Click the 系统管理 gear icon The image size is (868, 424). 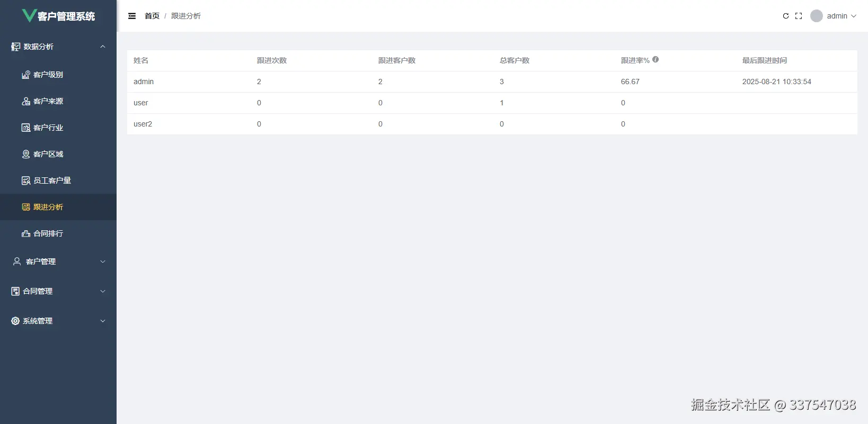15,321
